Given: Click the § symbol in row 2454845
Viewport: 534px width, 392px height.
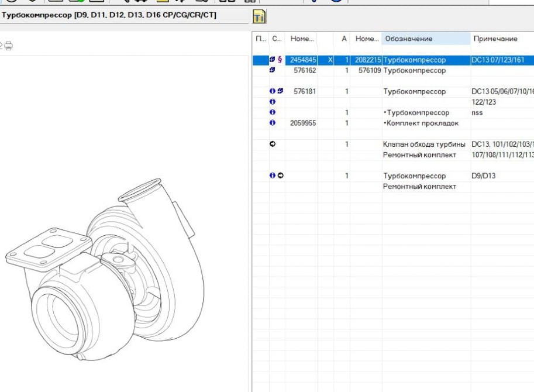Looking at the screenshot, I should [x=280, y=60].
